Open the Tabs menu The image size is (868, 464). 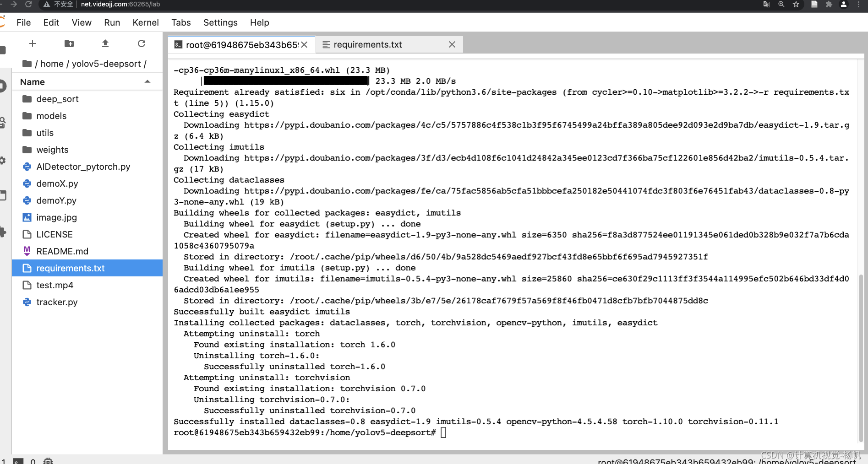pos(181,22)
